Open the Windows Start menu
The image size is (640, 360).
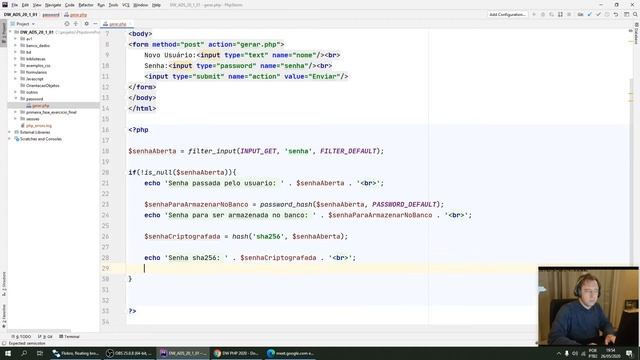click(8, 353)
